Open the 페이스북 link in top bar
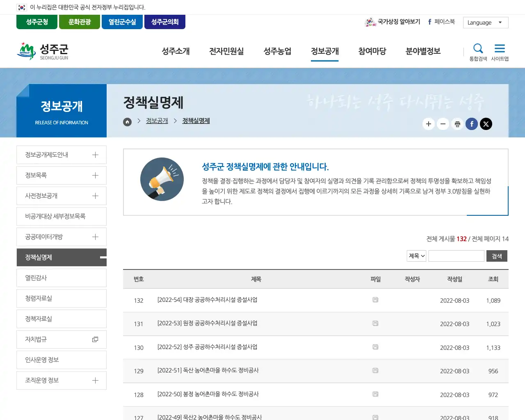Screen dimensions: 525x420 (x=441, y=22)
